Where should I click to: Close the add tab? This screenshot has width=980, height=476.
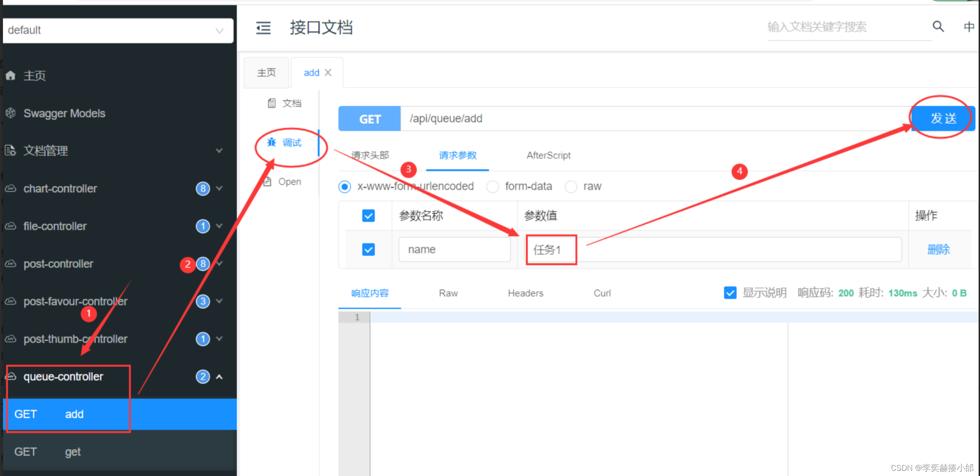coord(328,73)
